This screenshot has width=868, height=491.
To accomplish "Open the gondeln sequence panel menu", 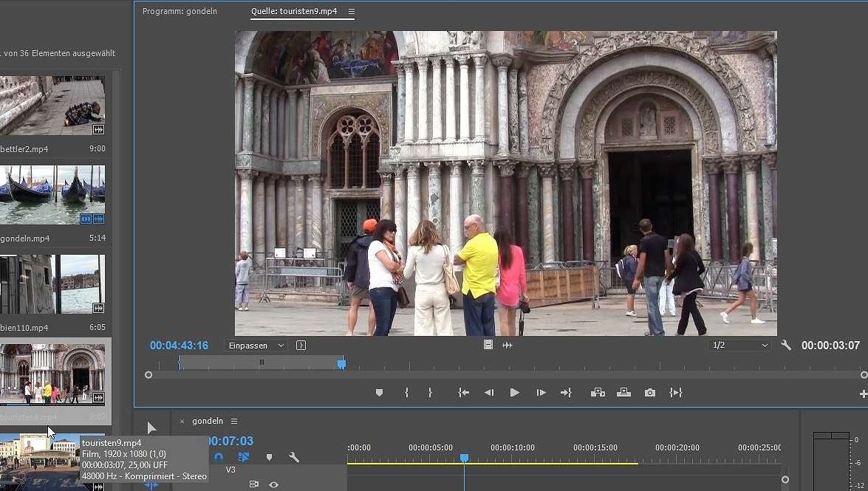I will click(234, 422).
